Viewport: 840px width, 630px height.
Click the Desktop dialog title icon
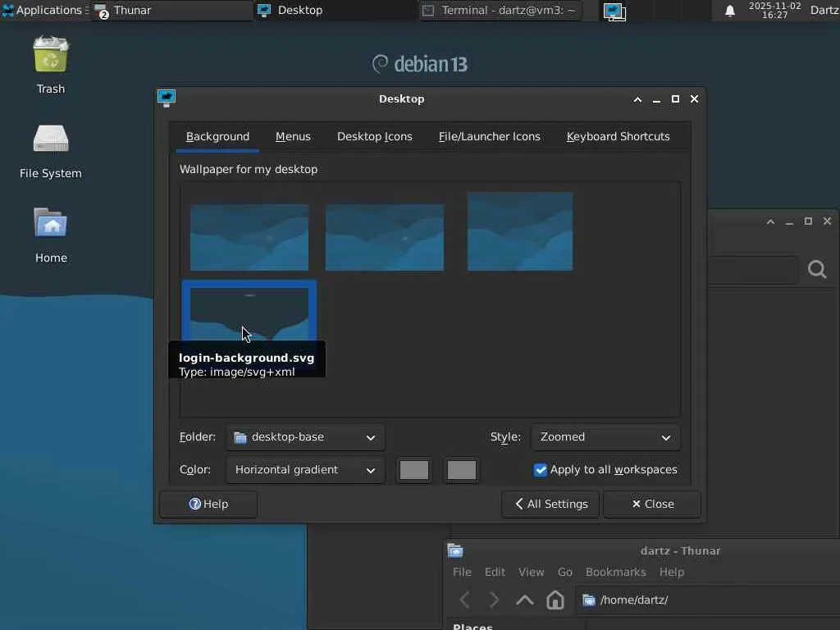(167, 98)
